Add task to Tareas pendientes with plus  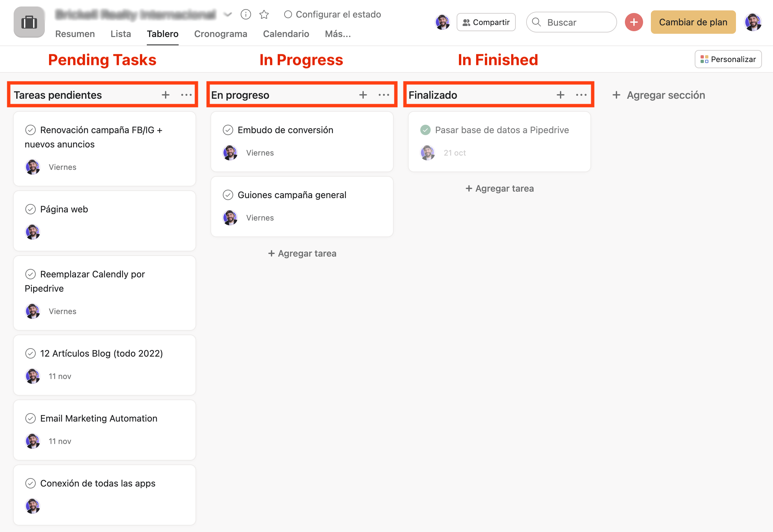[165, 95]
